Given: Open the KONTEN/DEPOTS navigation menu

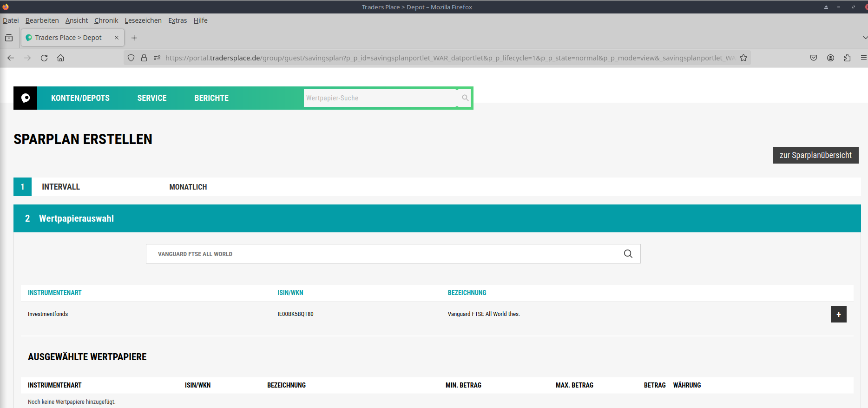Looking at the screenshot, I should tap(80, 98).
